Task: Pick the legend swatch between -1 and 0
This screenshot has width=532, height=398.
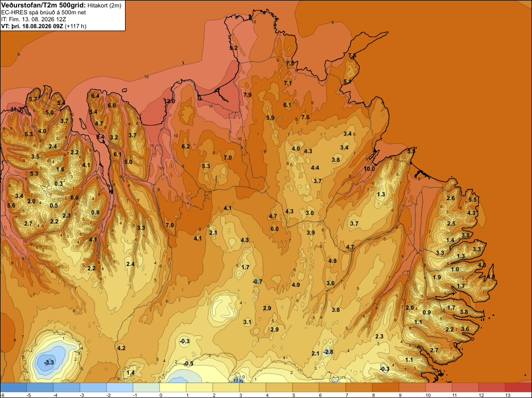Action: tap(146, 387)
